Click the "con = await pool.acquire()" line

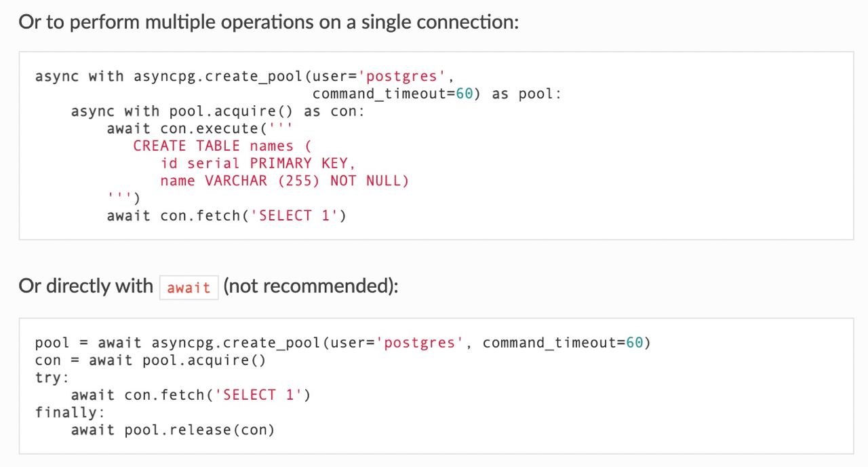[x=151, y=360]
